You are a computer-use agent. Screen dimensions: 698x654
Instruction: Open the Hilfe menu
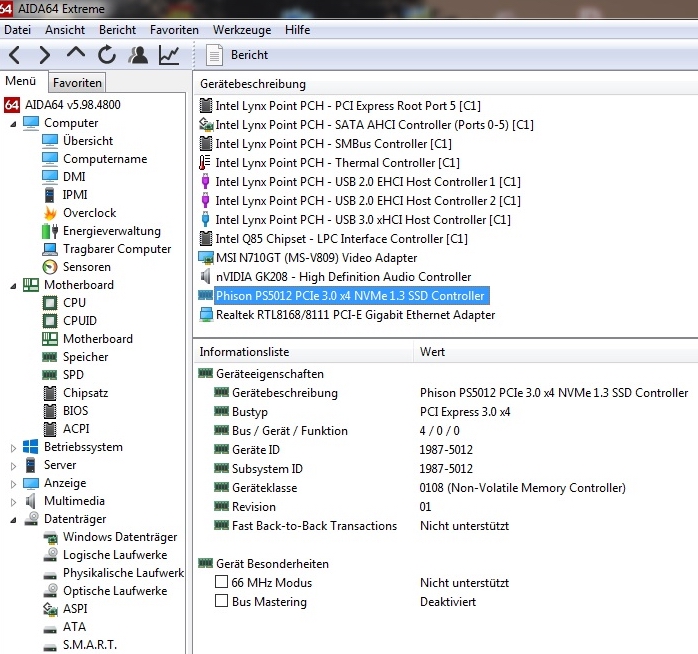pyautogui.click(x=297, y=30)
